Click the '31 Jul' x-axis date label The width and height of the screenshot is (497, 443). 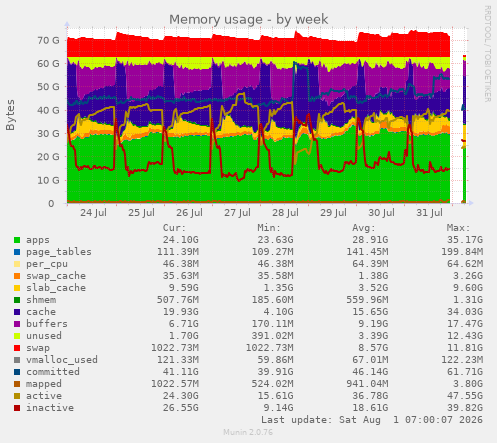coord(429,213)
